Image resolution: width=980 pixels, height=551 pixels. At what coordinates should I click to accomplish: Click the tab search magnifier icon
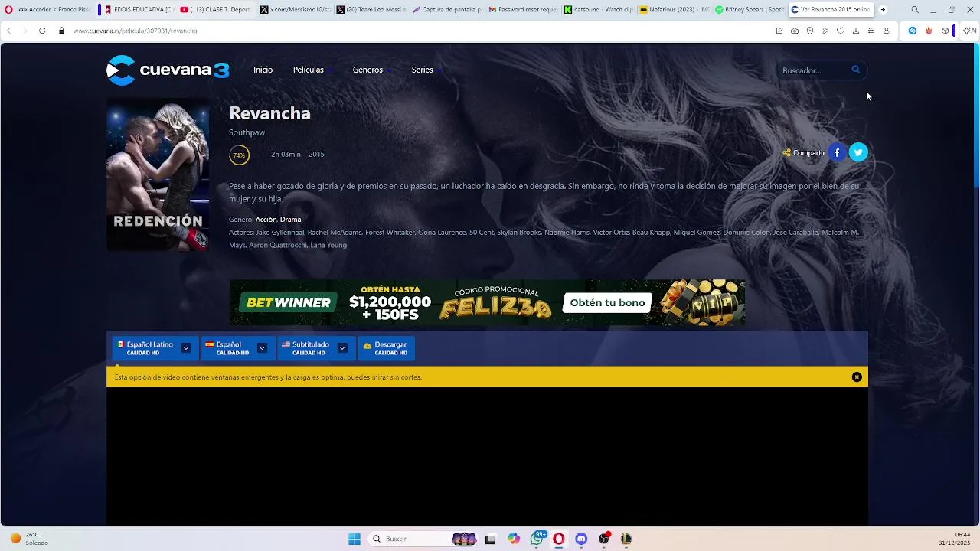915,10
